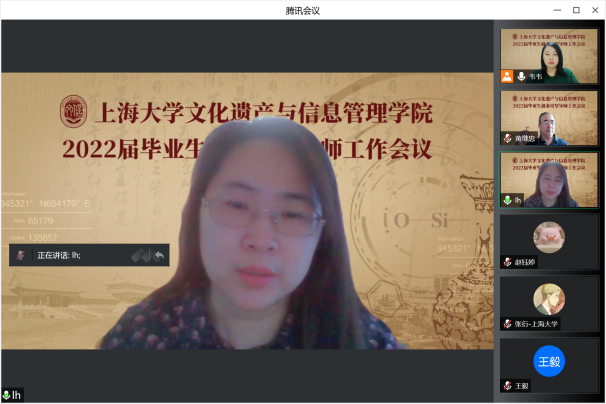Close the 腾讯会议 window
Screen dimensions: 606x404
(595, 10)
